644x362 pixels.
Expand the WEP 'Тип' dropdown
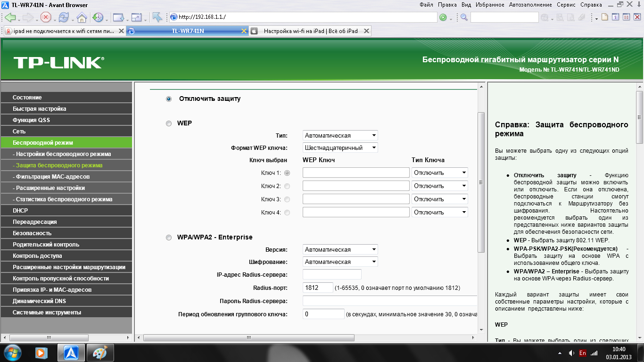click(340, 136)
